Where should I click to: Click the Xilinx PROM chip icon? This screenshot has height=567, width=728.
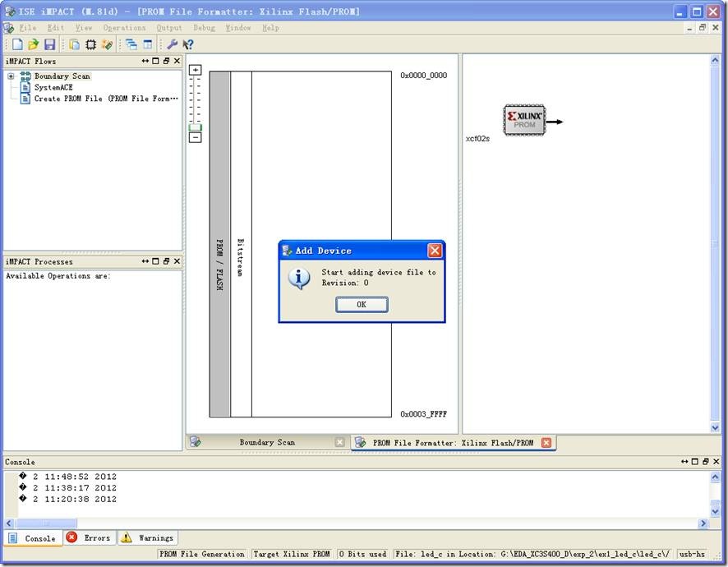[x=524, y=120]
